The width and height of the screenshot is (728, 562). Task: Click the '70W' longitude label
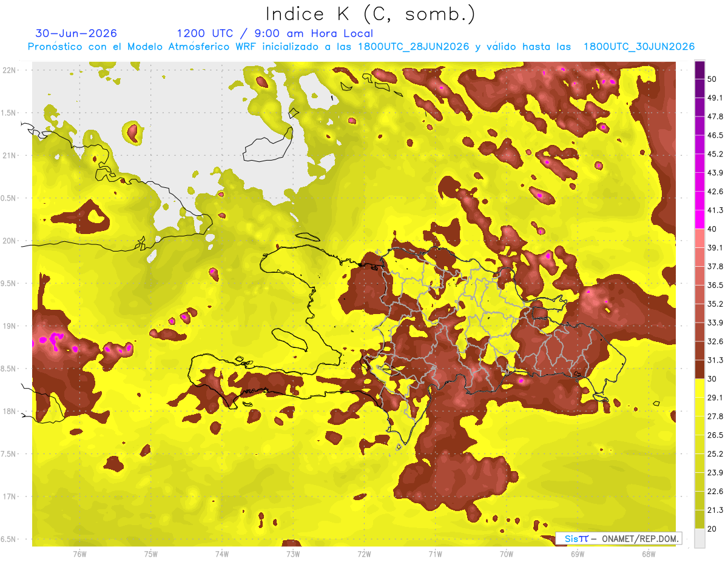pyautogui.click(x=507, y=554)
